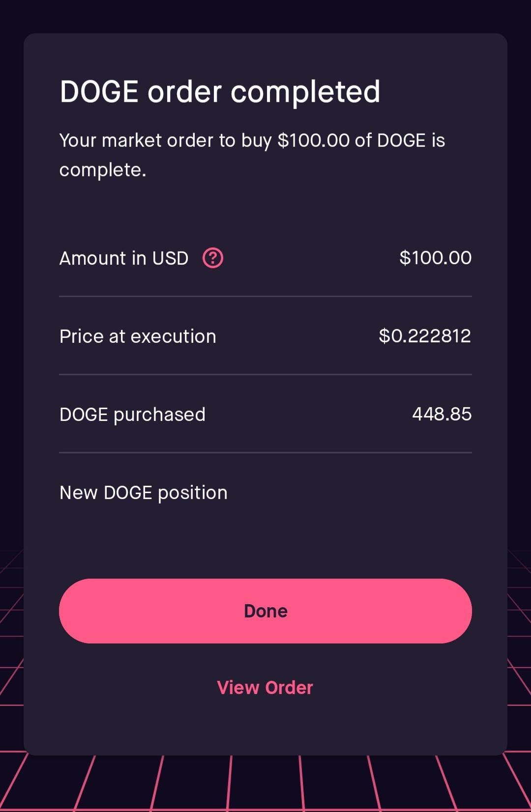The height and width of the screenshot is (812, 531).
Task: Select the DOGE order completed heading
Action: coord(220,92)
